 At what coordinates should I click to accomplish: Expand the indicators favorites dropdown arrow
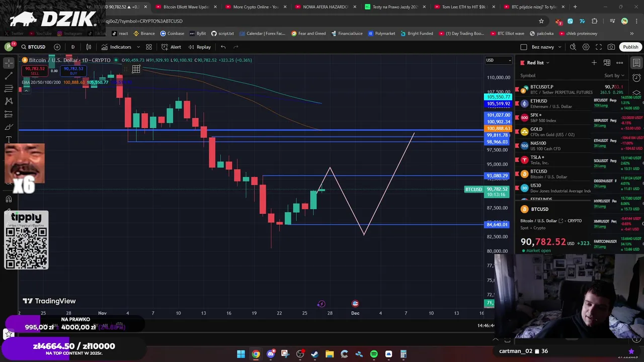tap(138, 47)
